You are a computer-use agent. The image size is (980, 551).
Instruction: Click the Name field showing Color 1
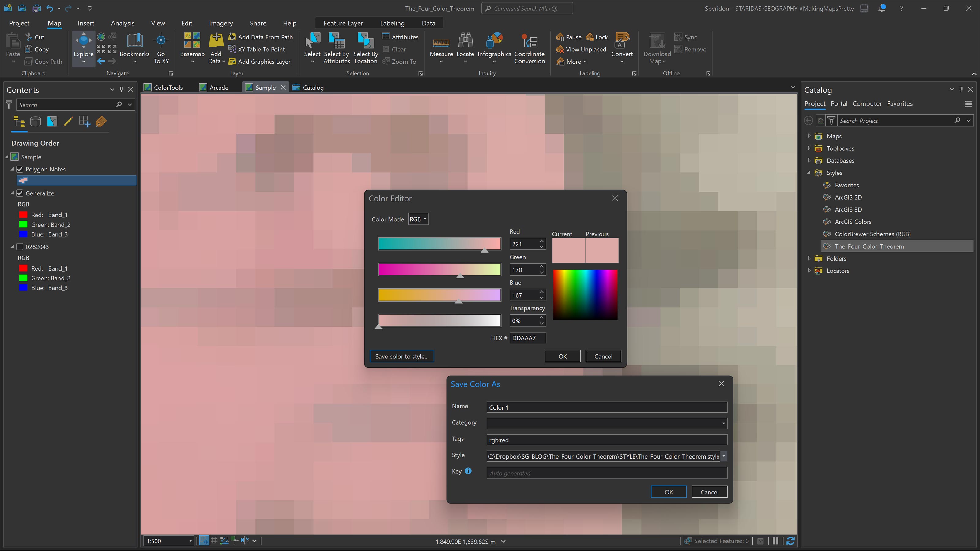coord(606,407)
